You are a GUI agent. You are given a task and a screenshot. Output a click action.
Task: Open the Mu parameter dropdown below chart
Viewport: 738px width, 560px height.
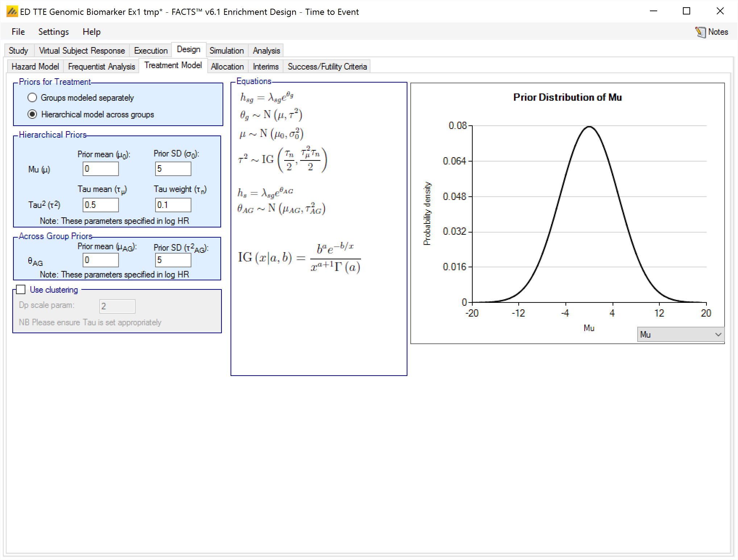(680, 334)
